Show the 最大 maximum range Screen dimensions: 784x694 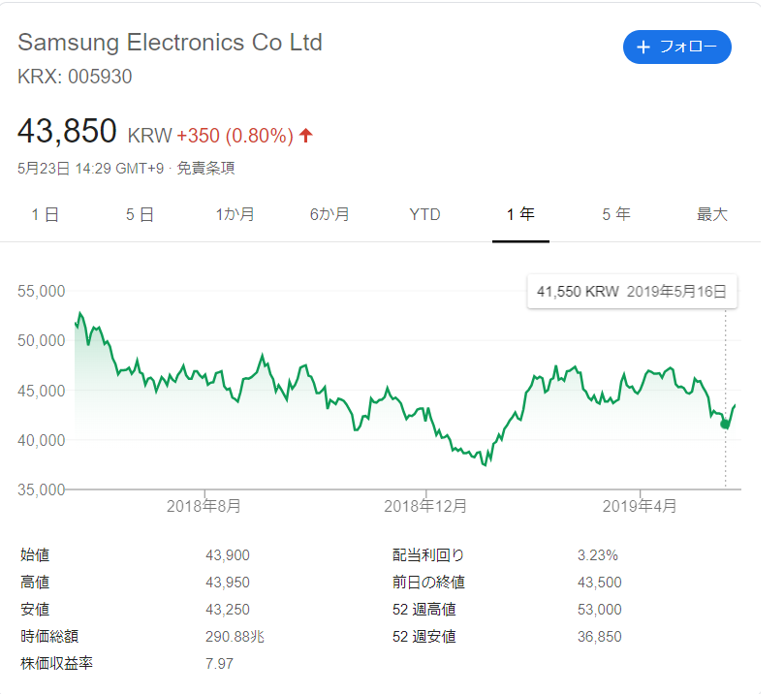pos(712,214)
